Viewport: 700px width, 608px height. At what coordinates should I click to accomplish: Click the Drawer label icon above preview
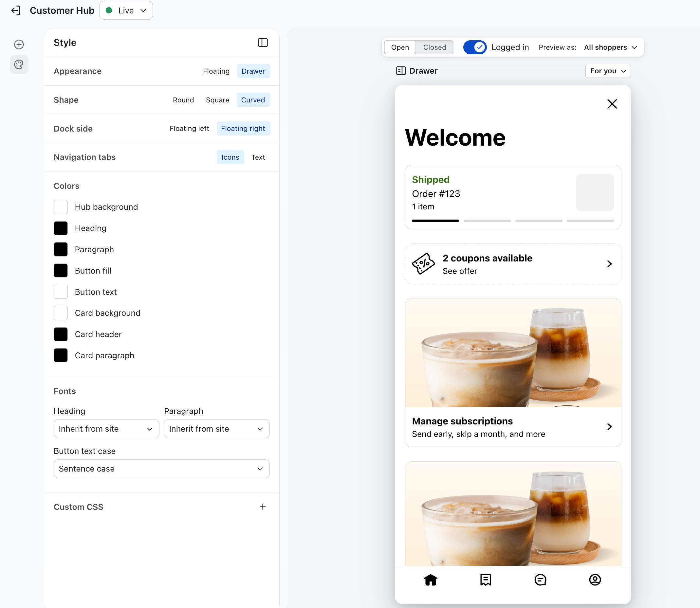pos(401,71)
